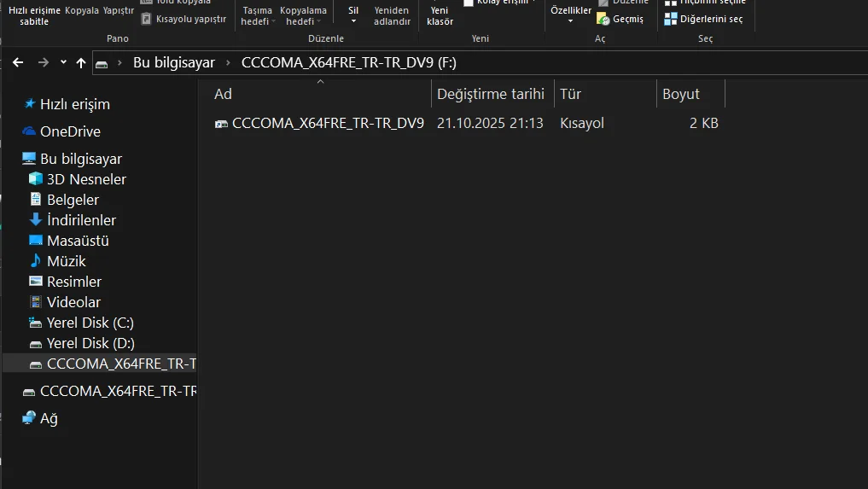Click the Bu bilgisayar computer icon
868x489 pixels.
pos(29,159)
